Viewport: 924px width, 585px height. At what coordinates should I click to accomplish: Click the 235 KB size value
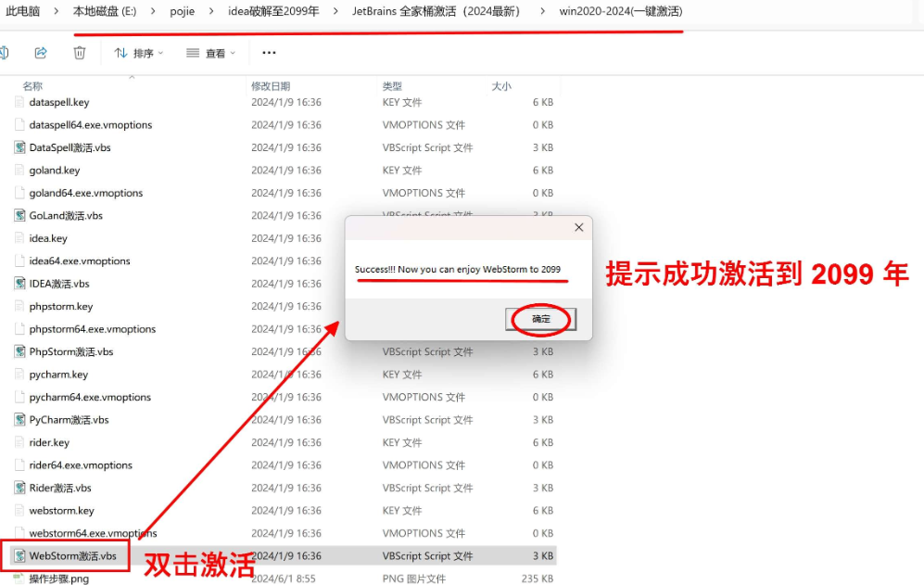click(538, 579)
